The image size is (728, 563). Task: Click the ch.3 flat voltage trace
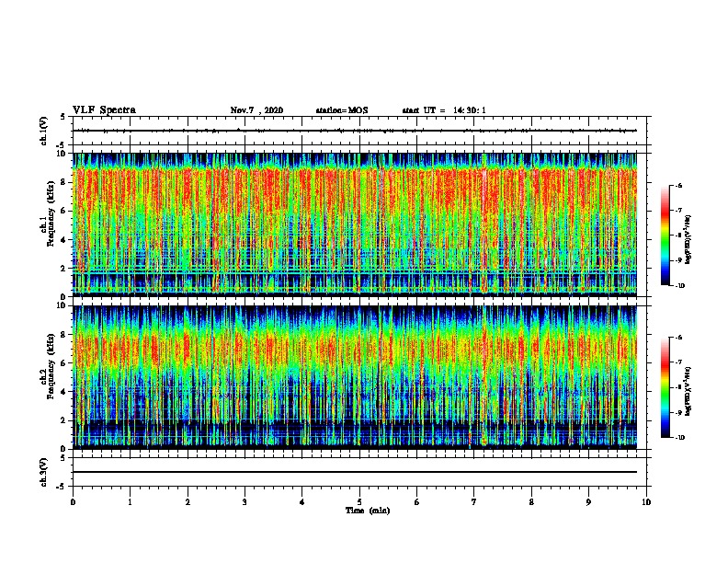(x=355, y=472)
